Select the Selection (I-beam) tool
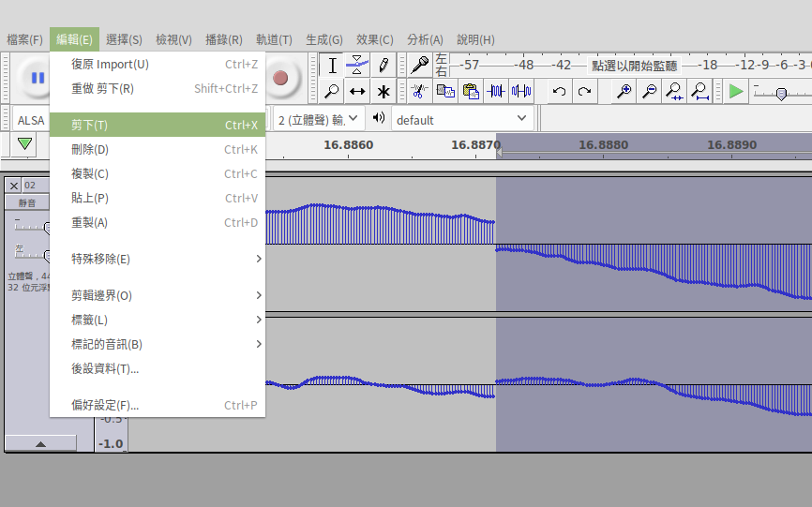The width and height of the screenshot is (812, 507). coord(332,66)
